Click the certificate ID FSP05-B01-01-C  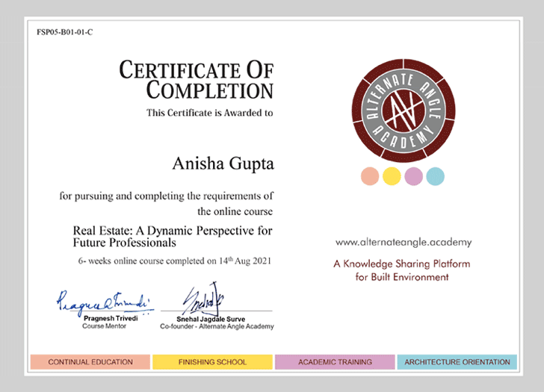coord(65,32)
